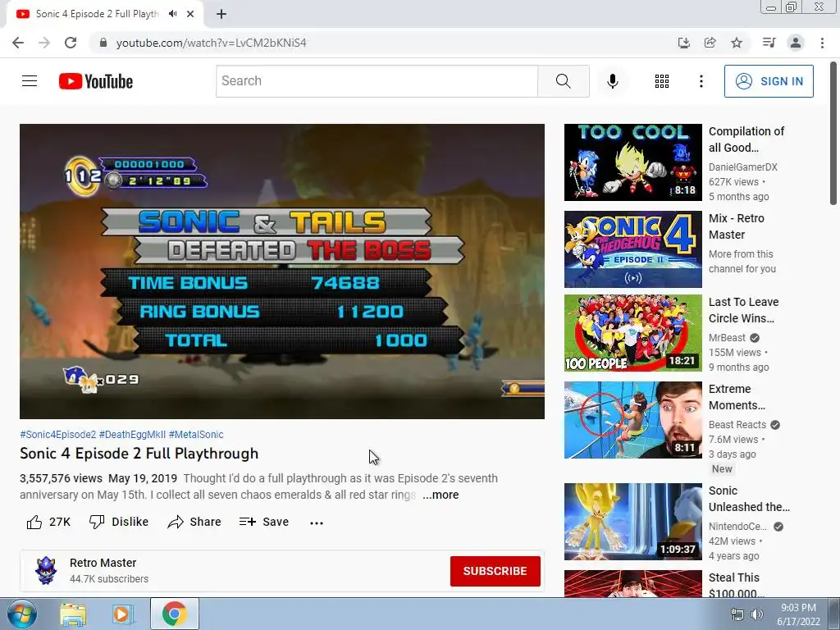The image size is (840, 630).
Task: Open Compilation of all Good video thumbnail
Action: [632, 162]
